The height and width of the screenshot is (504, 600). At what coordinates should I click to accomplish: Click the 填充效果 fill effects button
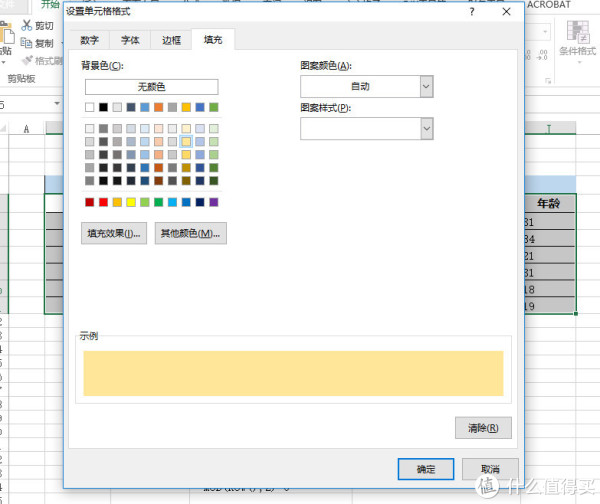tap(114, 233)
